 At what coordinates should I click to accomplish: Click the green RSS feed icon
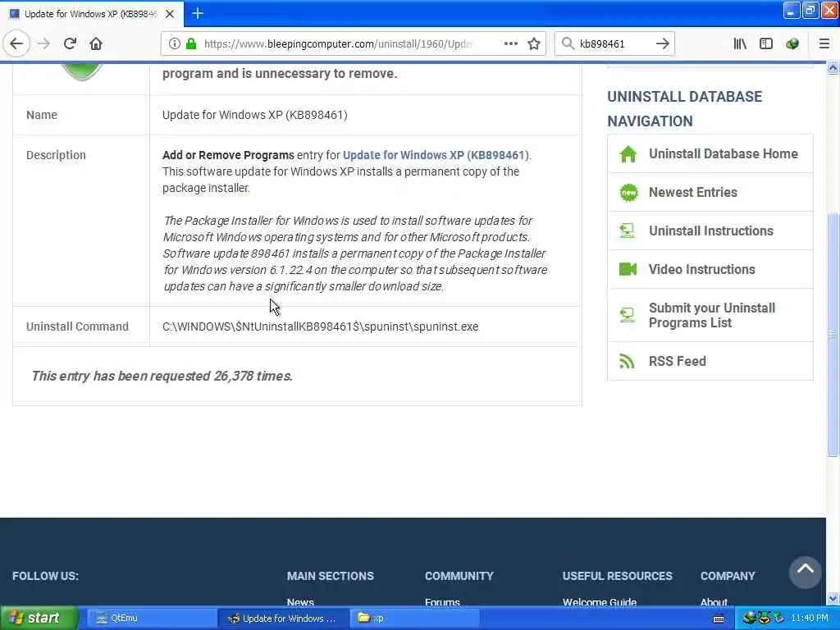[x=627, y=361]
